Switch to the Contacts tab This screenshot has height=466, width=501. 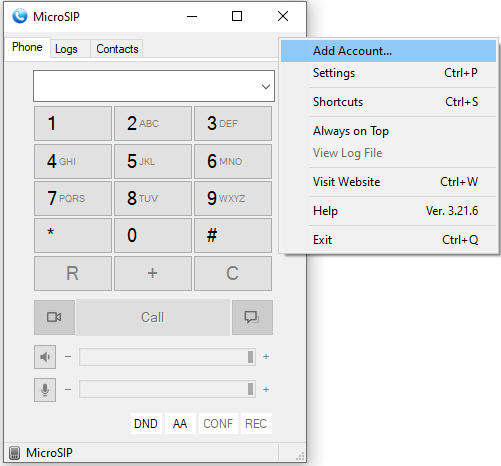(x=117, y=49)
